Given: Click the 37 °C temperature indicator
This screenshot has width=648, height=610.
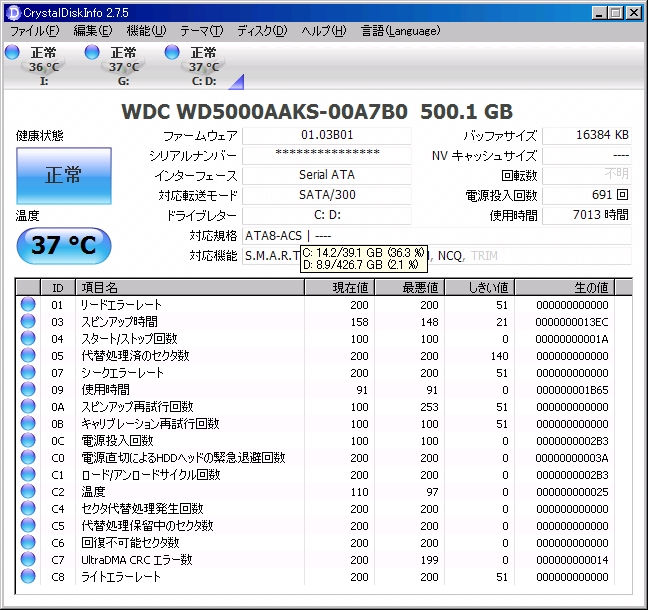Looking at the screenshot, I should pyautogui.click(x=63, y=245).
